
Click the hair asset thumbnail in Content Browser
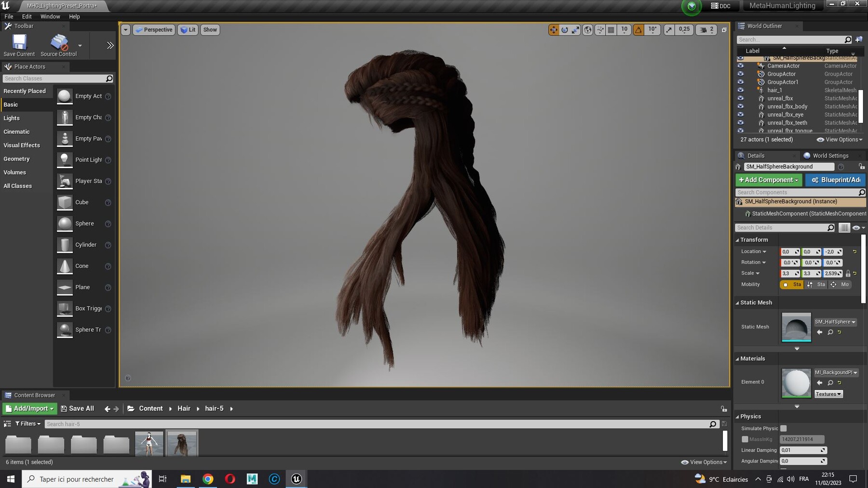[182, 443]
